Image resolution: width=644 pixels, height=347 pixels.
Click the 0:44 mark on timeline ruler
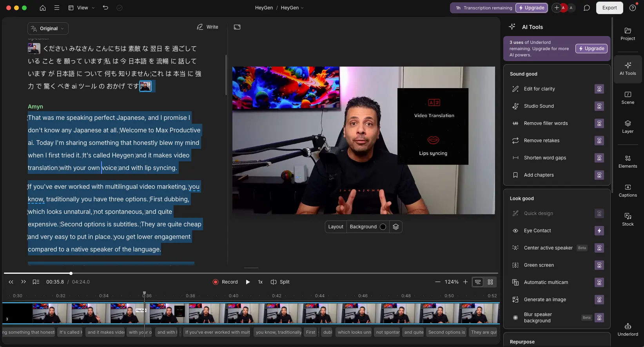click(x=320, y=296)
